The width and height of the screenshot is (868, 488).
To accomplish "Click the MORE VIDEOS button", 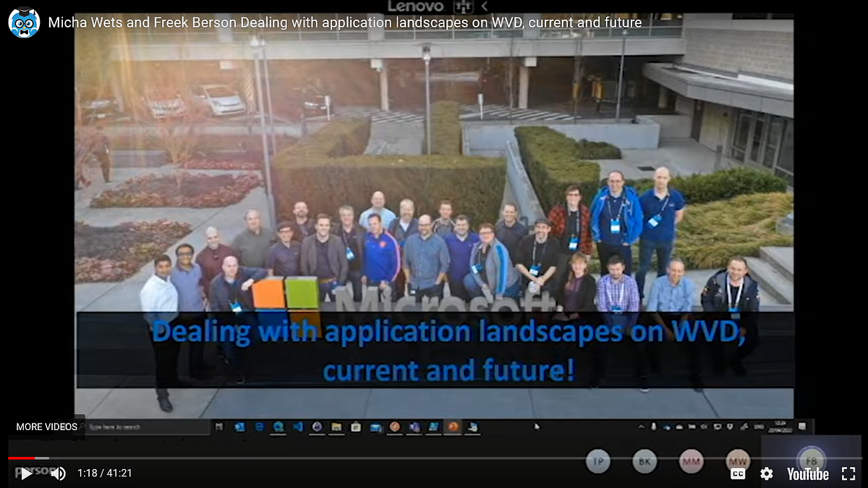I will (x=46, y=426).
